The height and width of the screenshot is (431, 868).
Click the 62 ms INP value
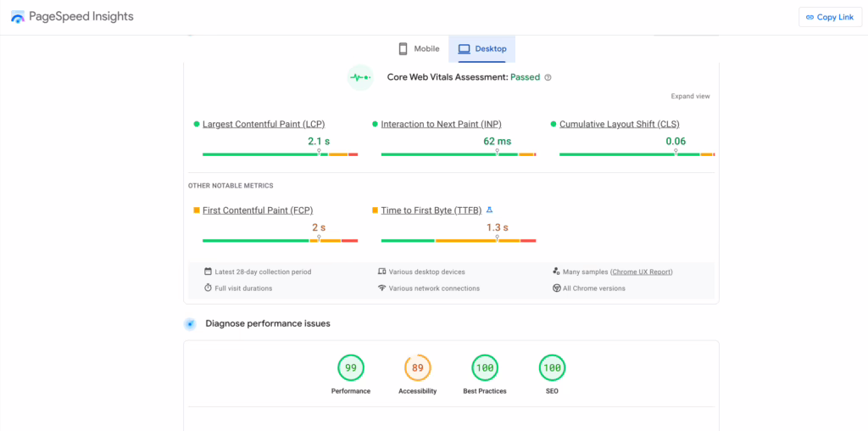(497, 142)
